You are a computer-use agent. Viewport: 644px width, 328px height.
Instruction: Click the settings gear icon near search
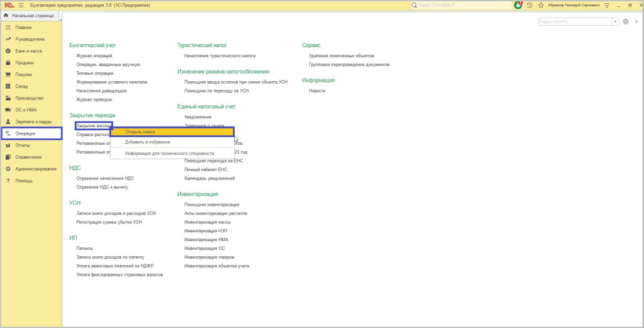pyautogui.click(x=626, y=22)
